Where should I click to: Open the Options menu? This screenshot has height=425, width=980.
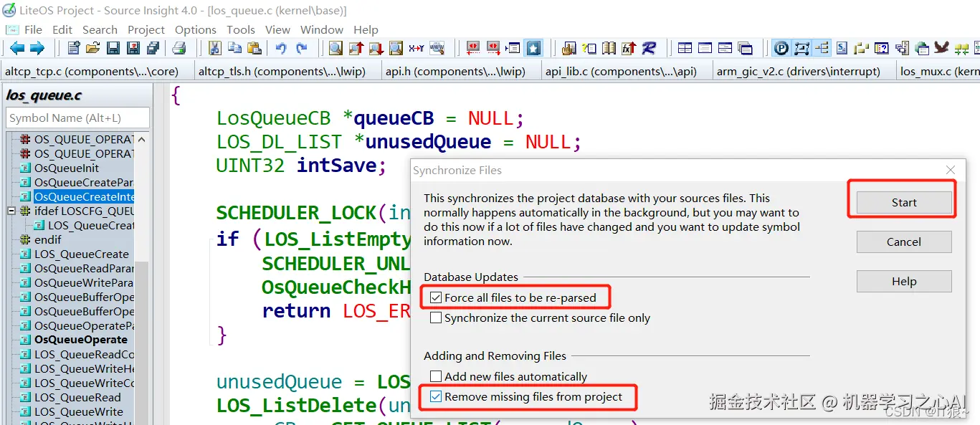tap(196, 29)
